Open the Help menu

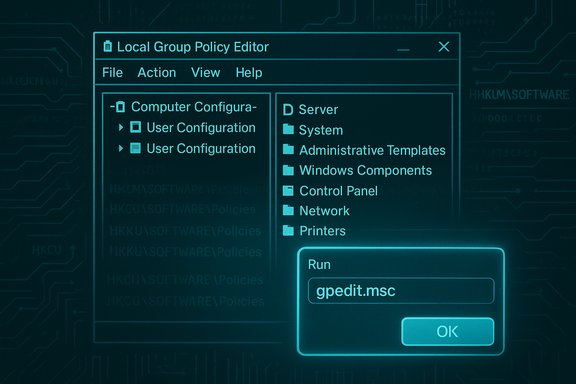(x=249, y=72)
